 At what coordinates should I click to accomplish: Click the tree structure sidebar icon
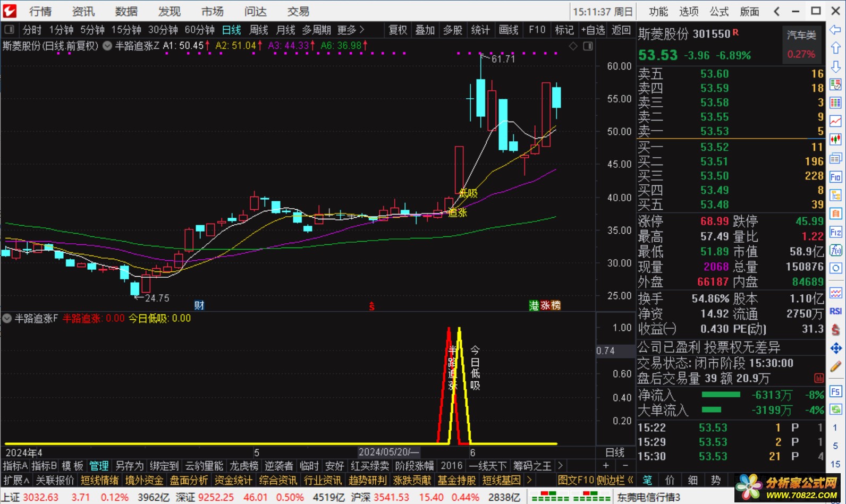[x=835, y=195]
